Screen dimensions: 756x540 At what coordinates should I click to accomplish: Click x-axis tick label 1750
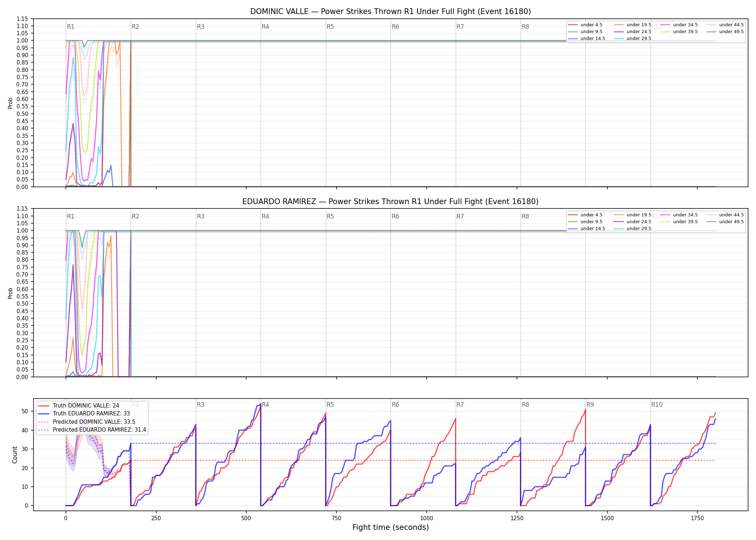point(697,518)
